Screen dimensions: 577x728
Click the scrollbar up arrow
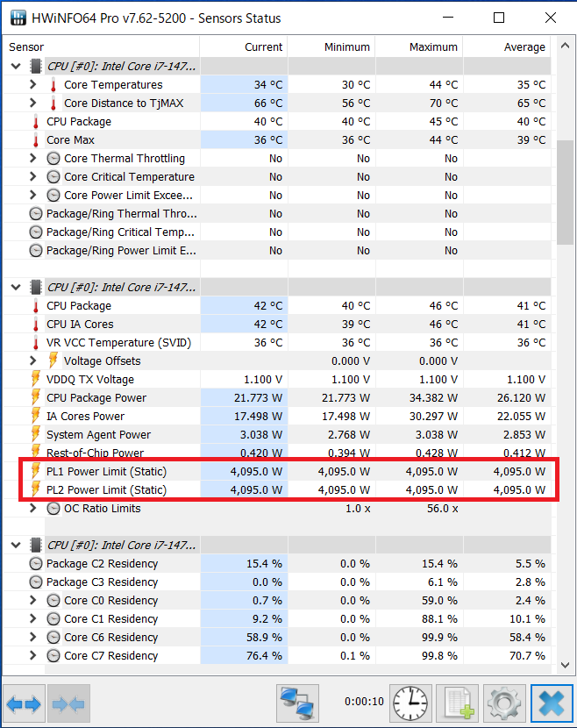(565, 46)
